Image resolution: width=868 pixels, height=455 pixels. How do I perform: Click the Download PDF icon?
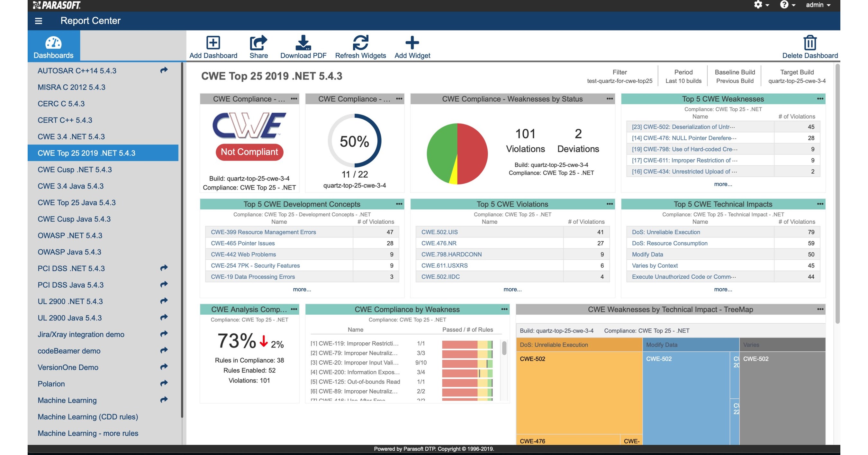coord(303,43)
